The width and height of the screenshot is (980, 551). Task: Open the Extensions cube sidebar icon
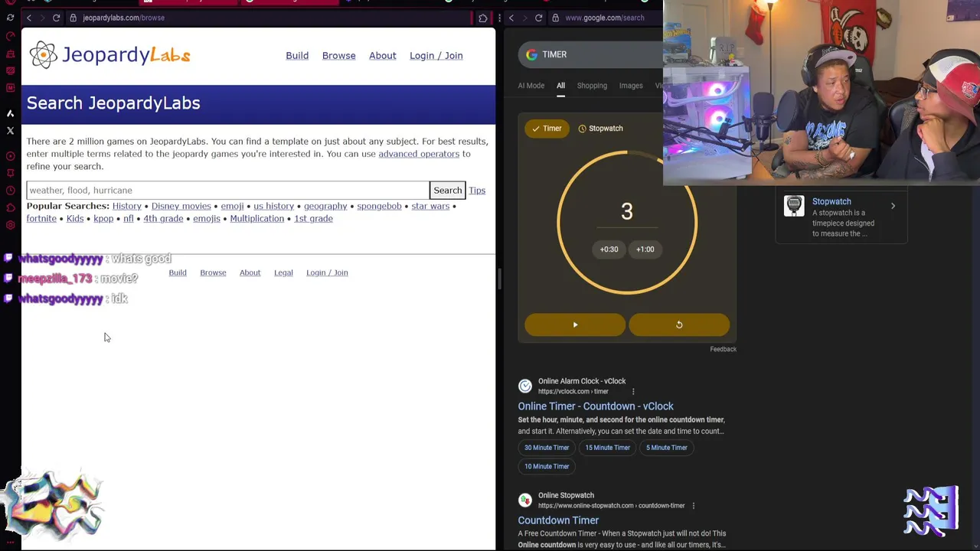(x=10, y=207)
